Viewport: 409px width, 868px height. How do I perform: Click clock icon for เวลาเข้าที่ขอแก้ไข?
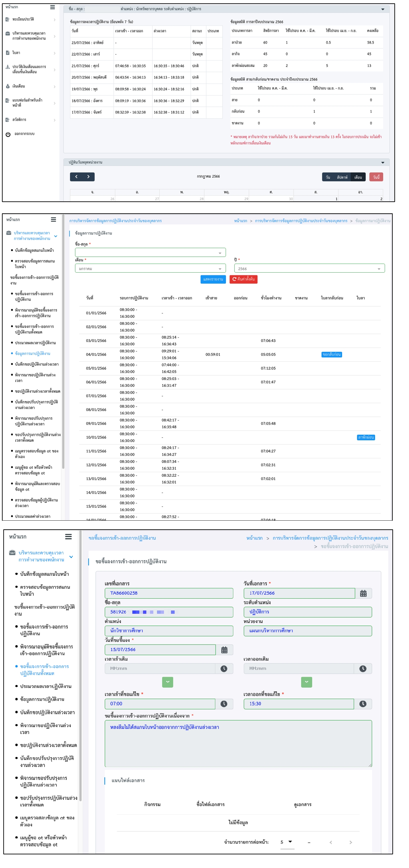point(224,704)
